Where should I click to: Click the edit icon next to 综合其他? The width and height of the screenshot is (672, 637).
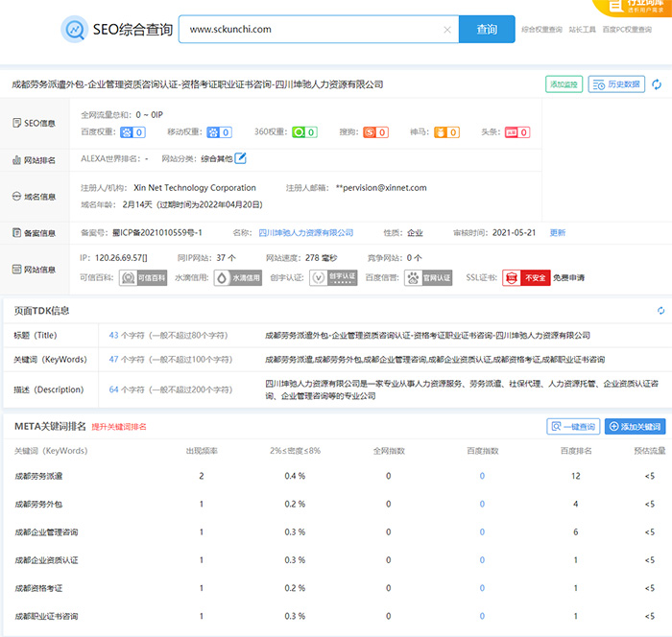241,158
